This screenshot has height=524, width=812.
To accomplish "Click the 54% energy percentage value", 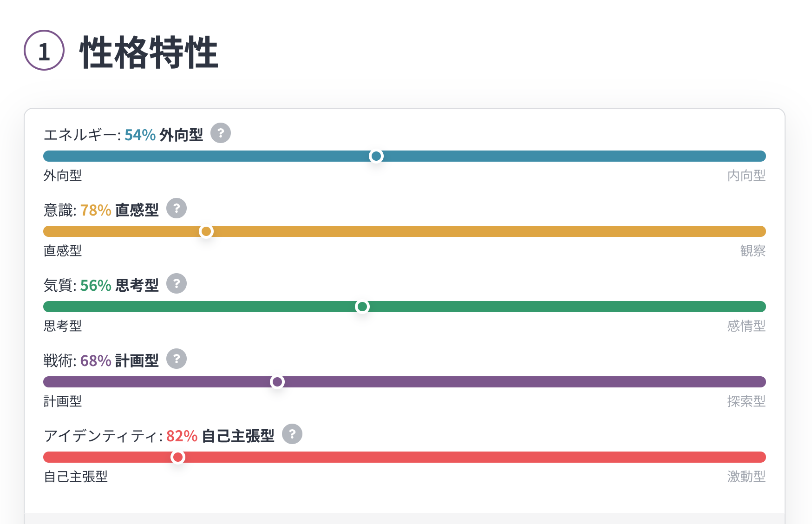I will click(x=140, y=135).
